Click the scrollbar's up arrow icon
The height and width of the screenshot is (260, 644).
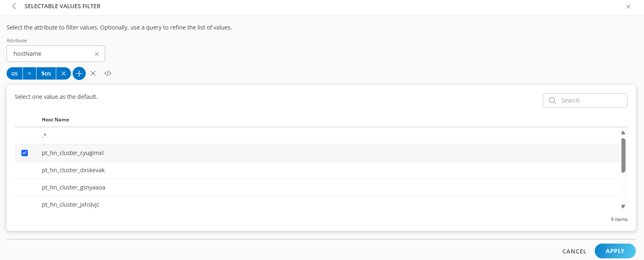pyautogui.click(x=623, y=132)
